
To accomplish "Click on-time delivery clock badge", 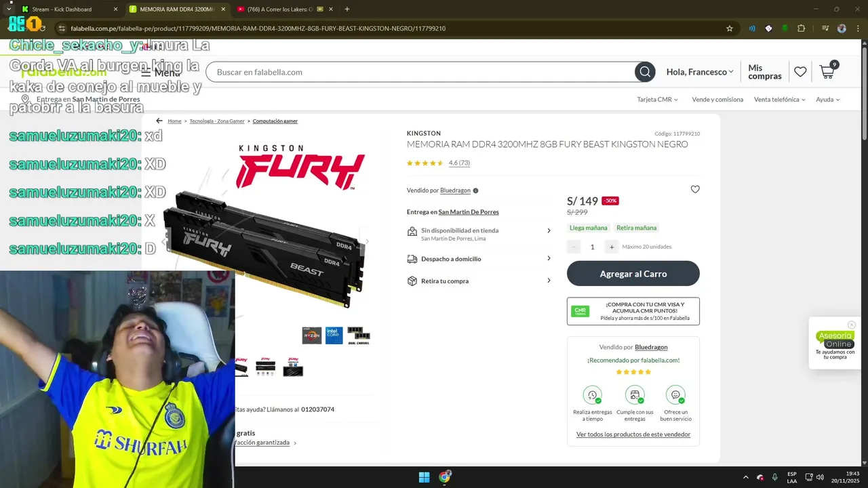I will click(x=592, y=395).
